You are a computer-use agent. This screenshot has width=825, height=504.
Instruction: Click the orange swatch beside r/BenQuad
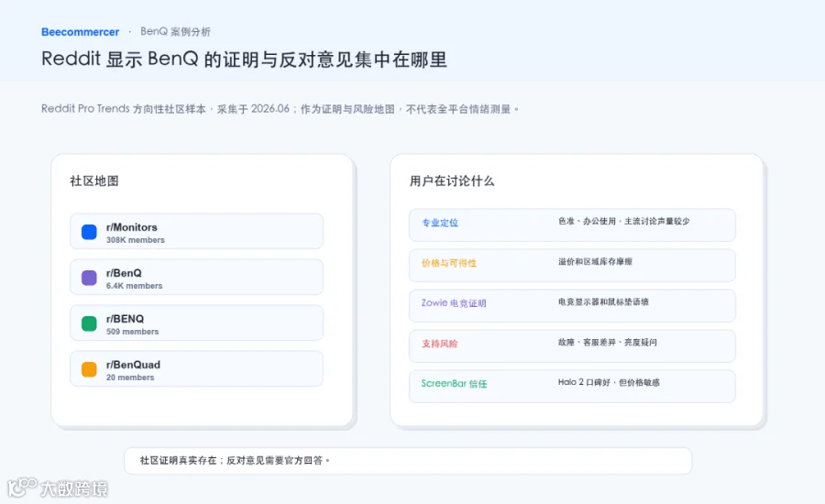89,369
